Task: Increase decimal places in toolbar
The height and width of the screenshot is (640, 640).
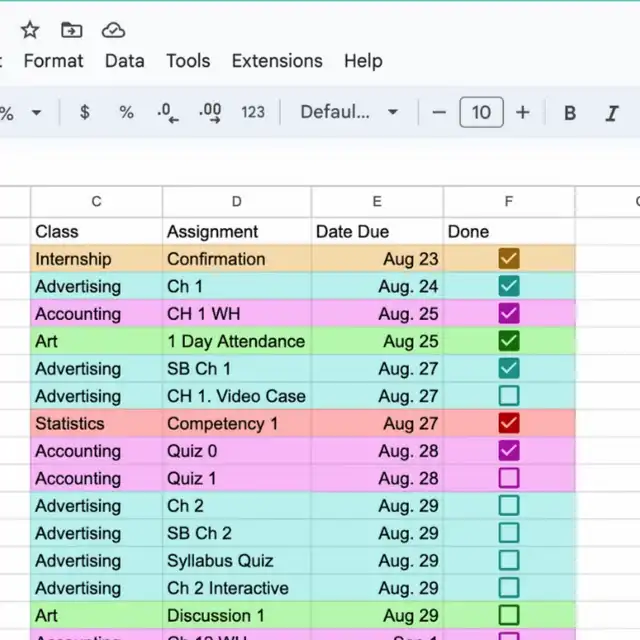Action: pos(210,113)
